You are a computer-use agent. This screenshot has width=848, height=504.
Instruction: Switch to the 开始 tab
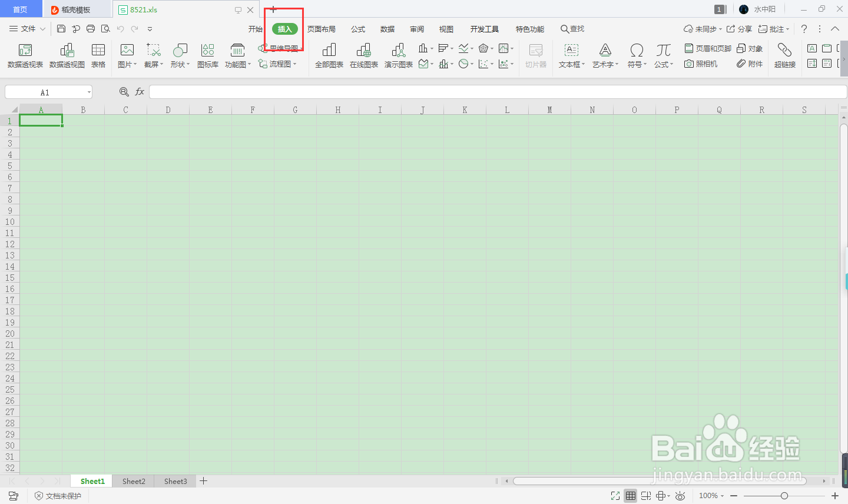256,29
